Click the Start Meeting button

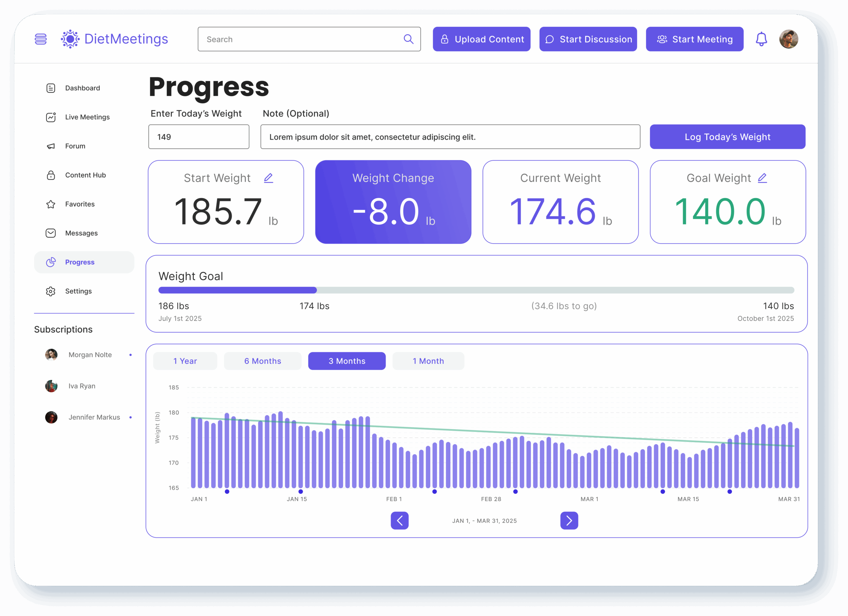pyautogui.click(x=694, y=39)
